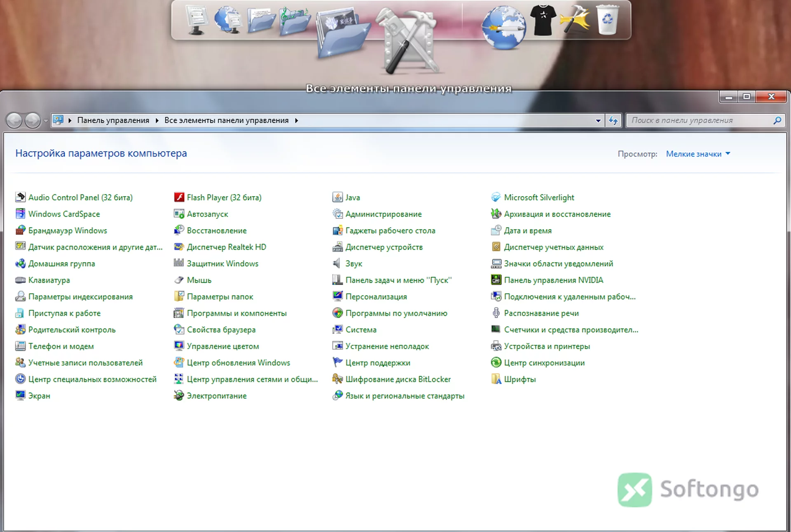The image size is (791, 532).
Task: Open the globe browser icon in dock
Action: pyautogui.click(x=503, y=27)
